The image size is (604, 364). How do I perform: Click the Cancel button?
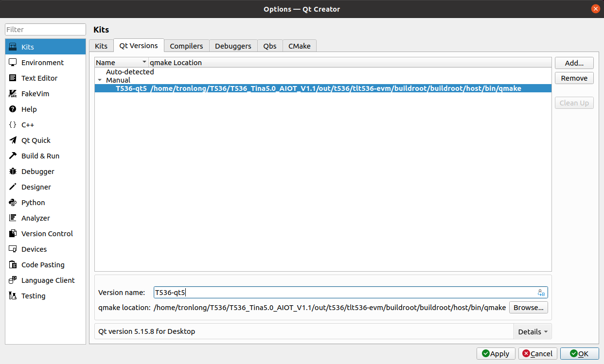pyautogui.click(x=538, y=354)
